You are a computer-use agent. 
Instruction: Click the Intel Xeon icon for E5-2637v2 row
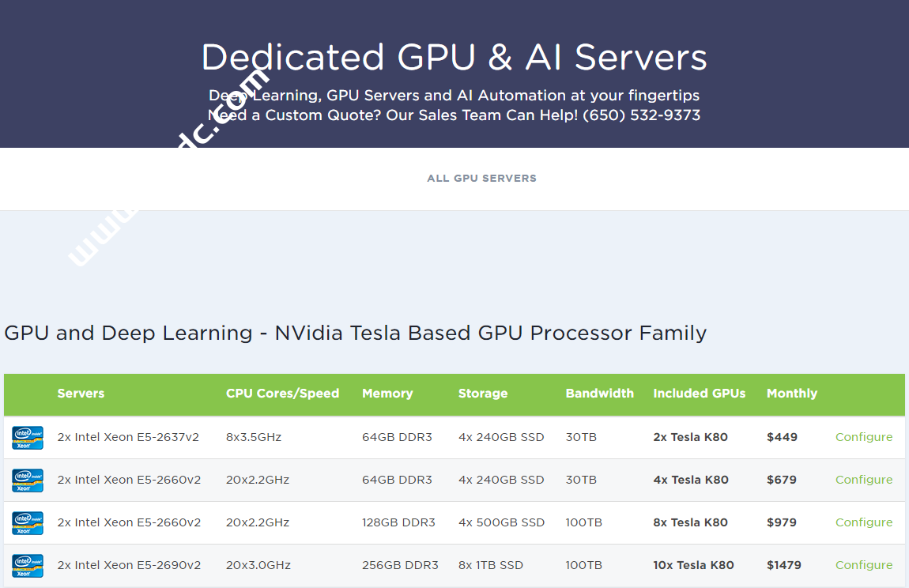[x=28, y=438]
